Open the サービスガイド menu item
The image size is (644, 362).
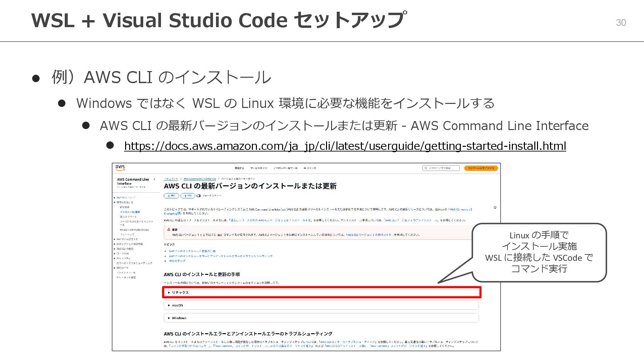pyautogui.click(x=259, y=168)
